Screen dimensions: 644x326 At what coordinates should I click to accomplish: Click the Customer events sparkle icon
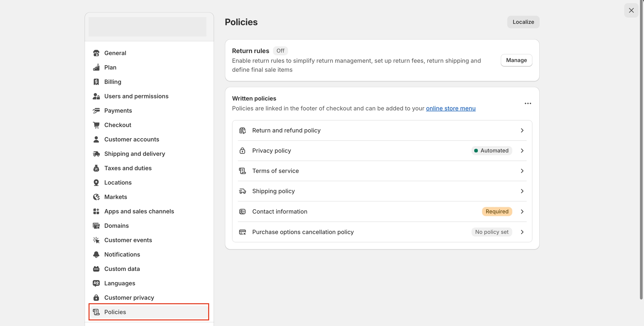96,240
